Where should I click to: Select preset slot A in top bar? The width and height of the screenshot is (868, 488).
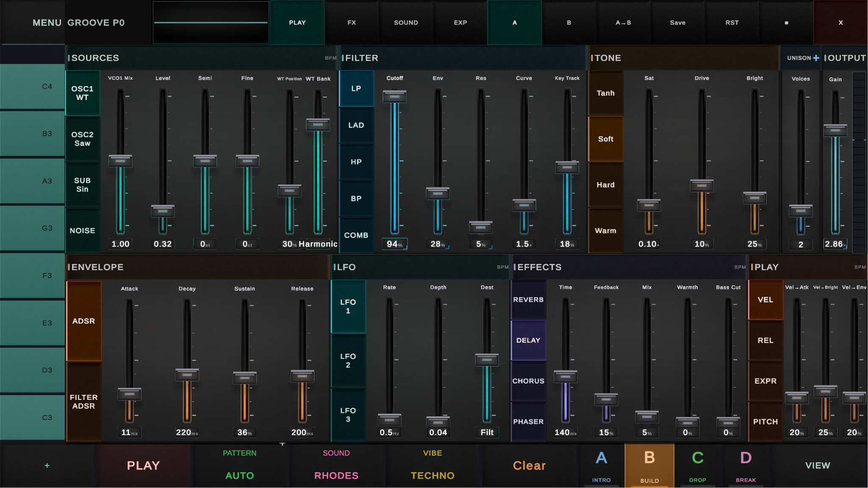(515, 22)
